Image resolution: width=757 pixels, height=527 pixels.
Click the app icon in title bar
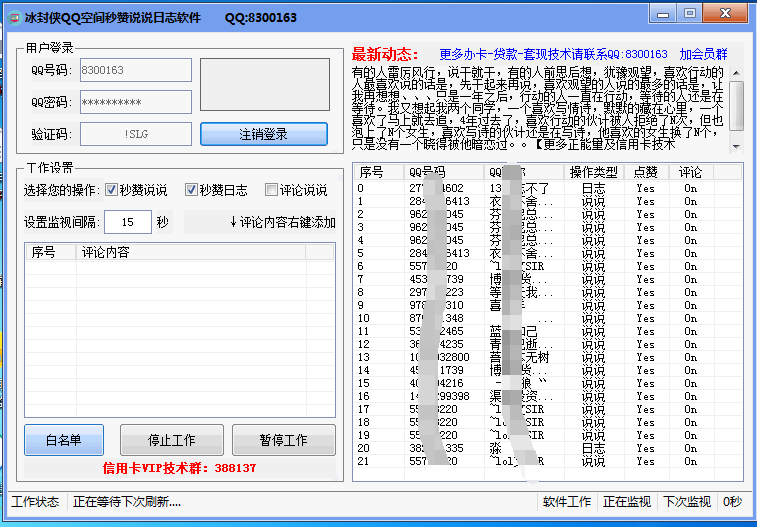click(12, 17)
